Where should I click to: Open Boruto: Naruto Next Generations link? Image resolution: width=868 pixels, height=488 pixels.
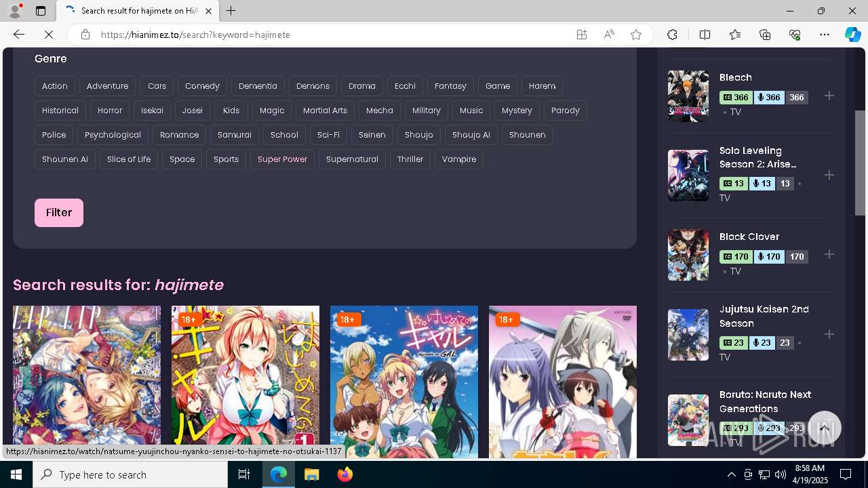(x=765, y=401)
